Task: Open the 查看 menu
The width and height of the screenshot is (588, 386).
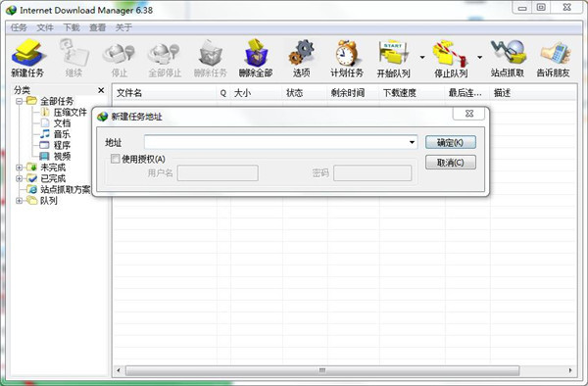Action: pyautogui.click(x=97, y=27)
